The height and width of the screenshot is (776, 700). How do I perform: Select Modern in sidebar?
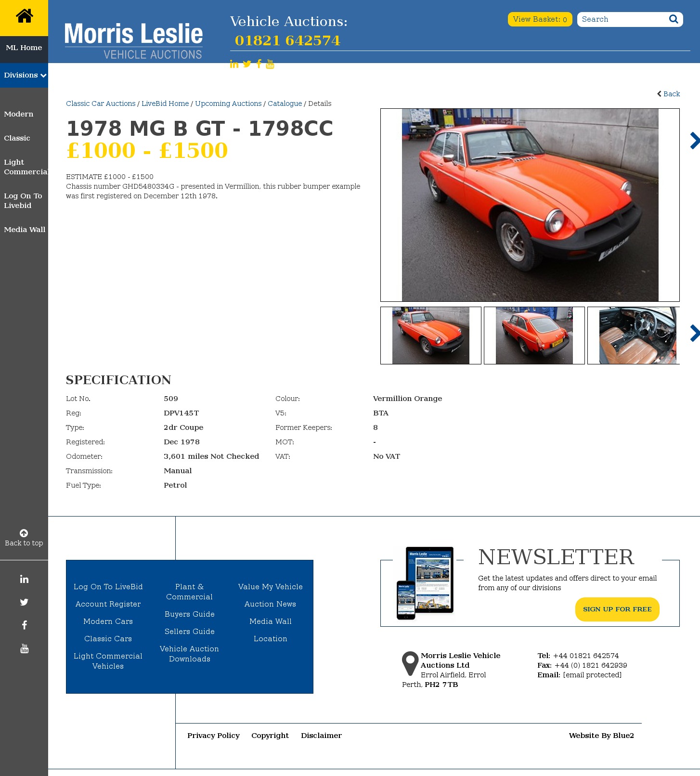[19, 114]
